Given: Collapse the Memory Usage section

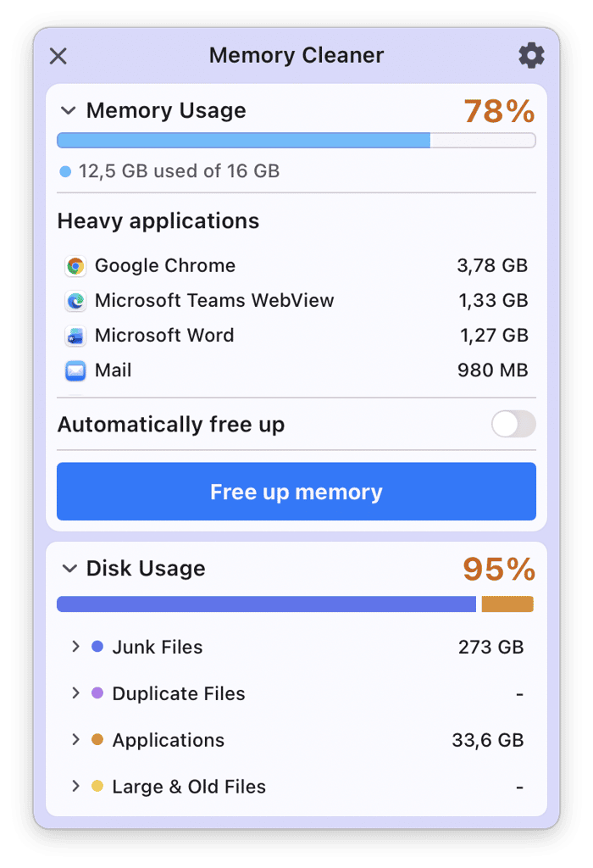Looking at the screenshot, I should (x=67, y=110).
